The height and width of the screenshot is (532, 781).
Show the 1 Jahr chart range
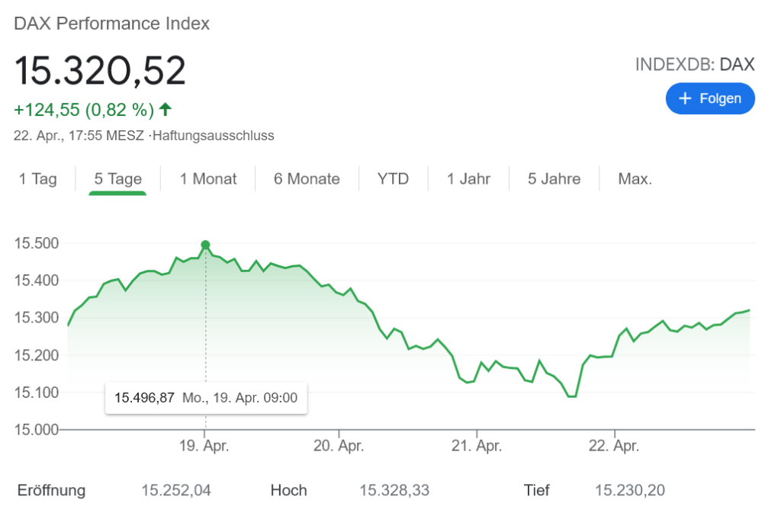tap(470, 179)
